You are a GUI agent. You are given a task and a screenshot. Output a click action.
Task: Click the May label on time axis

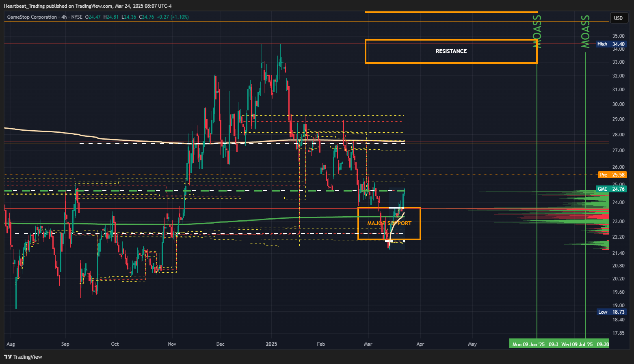pos(472,344)
